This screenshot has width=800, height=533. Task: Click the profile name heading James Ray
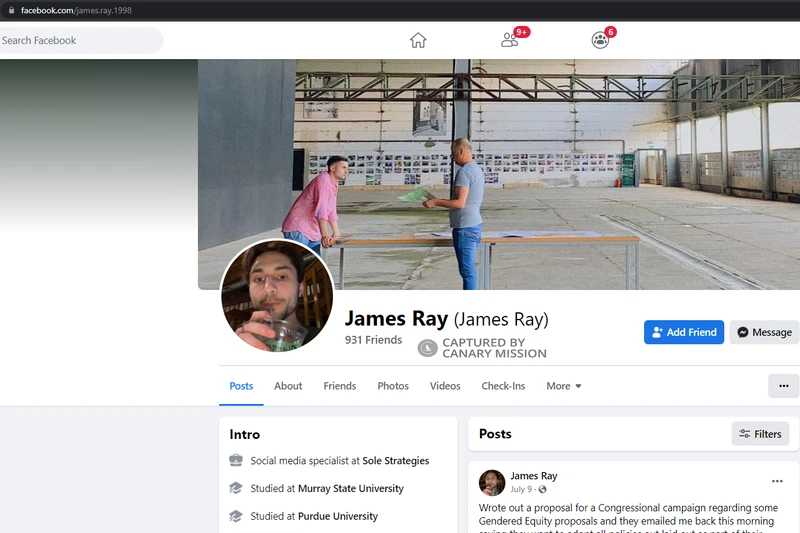pyautogui.click(x=396, y=318)
